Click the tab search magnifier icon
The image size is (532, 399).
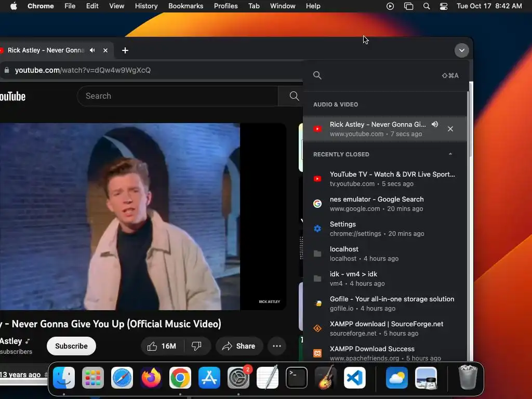(317, 75)
